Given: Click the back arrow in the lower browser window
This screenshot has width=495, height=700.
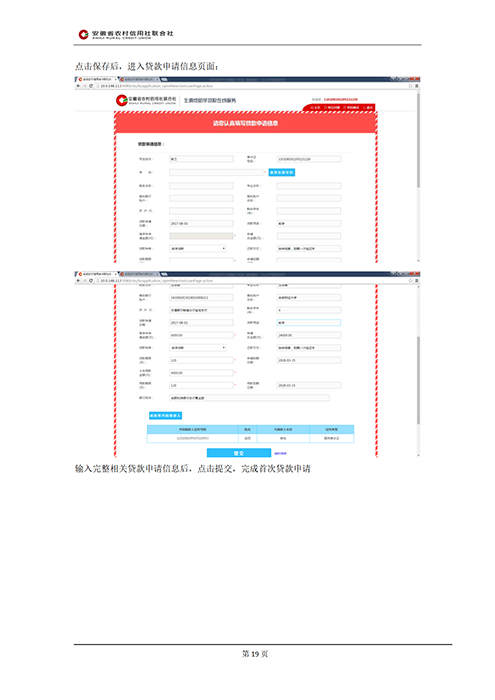Looking at the screenshot, I should 79,281.
